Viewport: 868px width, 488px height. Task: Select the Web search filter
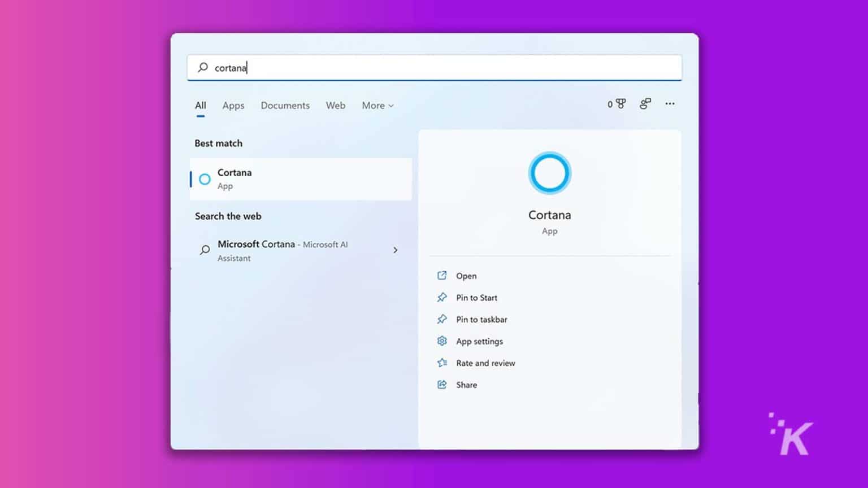(336, 106)
